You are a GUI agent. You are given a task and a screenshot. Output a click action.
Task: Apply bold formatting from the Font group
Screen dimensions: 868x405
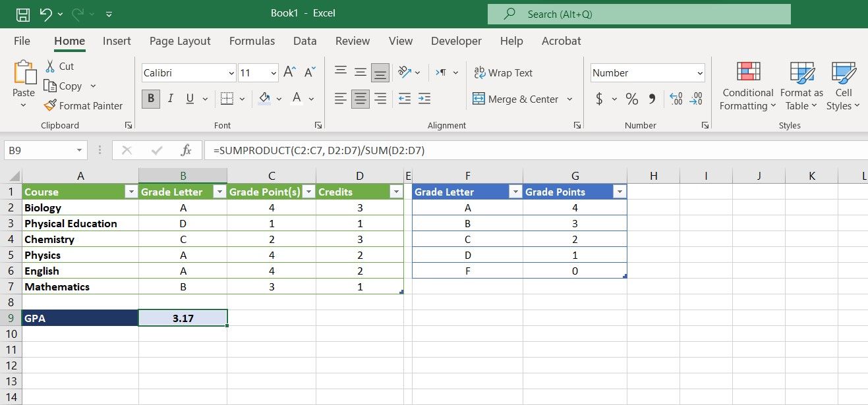150,98
